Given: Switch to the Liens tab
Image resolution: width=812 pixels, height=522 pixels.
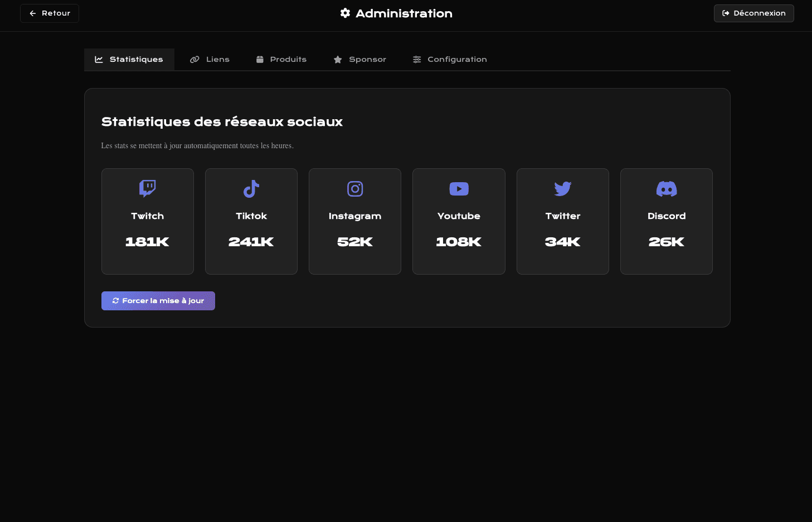Looking at the screenshot, I should (x=210, y=59).
